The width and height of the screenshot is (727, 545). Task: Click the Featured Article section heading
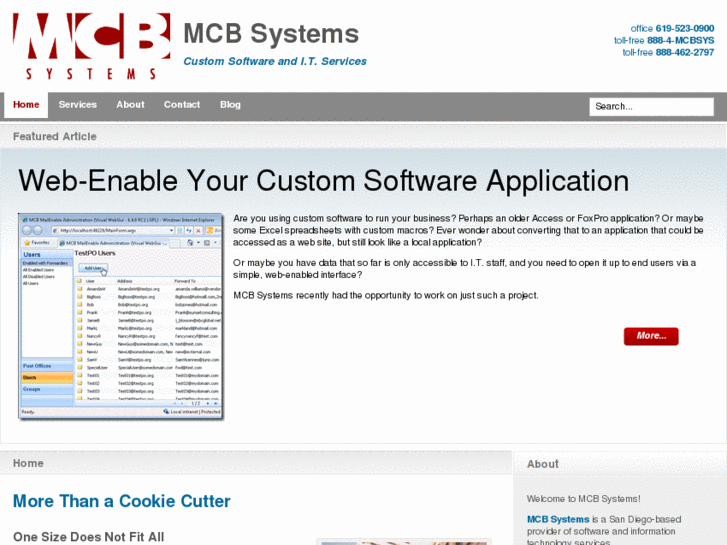55,136
